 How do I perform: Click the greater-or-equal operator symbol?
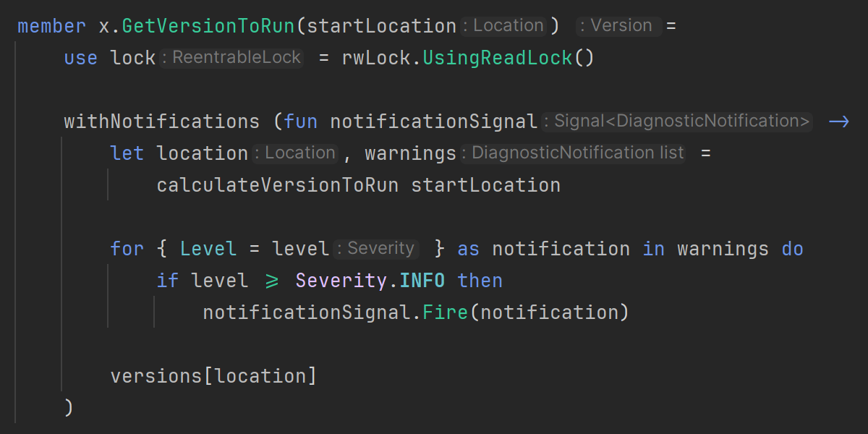pyautogui.click(x=272, y=281)
